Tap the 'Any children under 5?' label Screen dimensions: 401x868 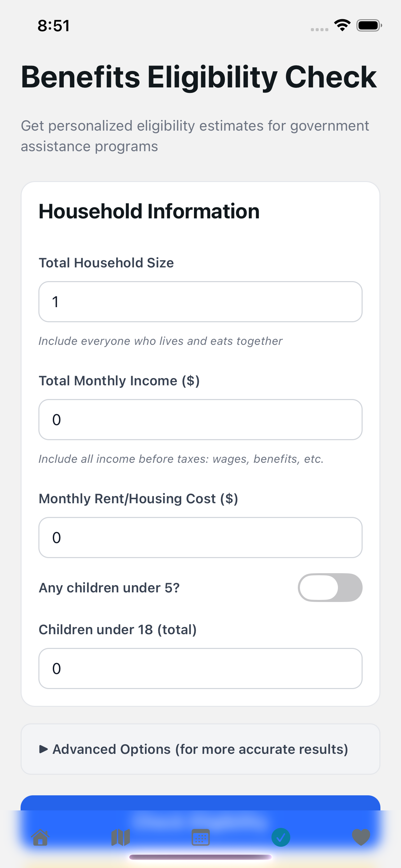click(x=109, y=588)
